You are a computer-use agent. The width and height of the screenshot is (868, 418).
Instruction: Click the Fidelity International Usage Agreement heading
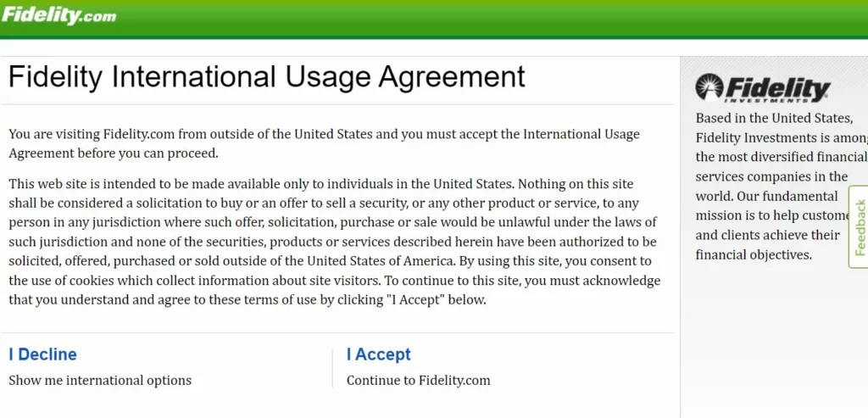coord(267,77)
